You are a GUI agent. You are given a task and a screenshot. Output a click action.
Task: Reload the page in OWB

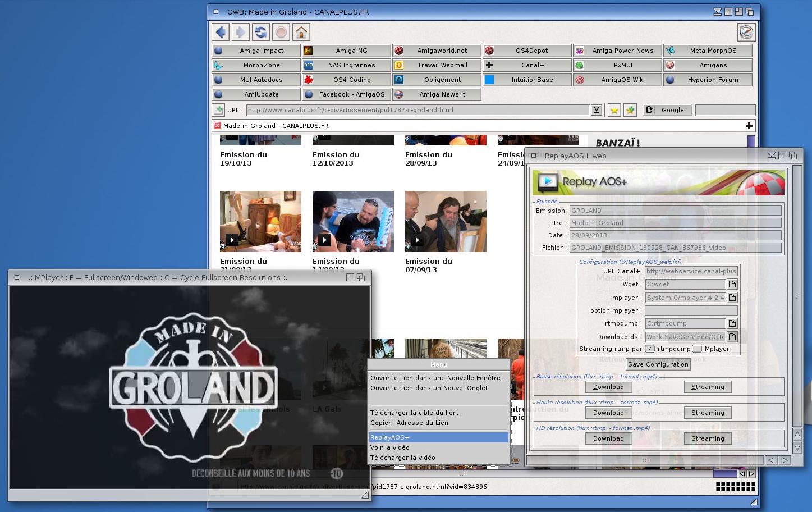(x=261, y=32)
